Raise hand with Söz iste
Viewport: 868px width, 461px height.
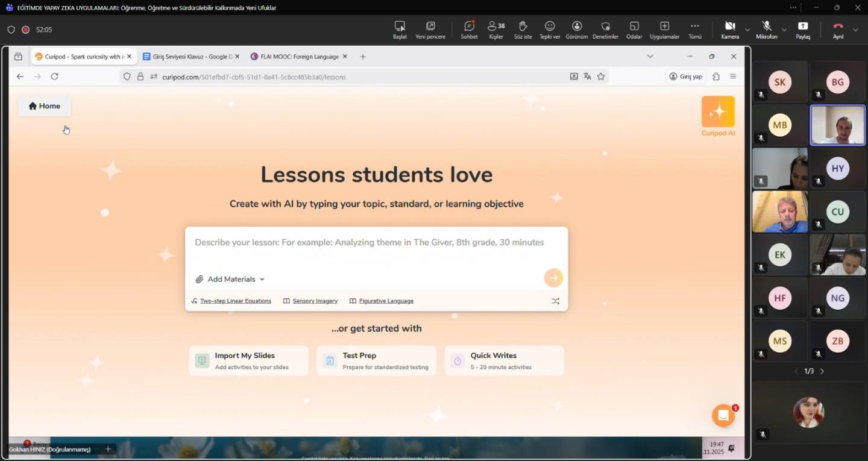[x=523, y=30]
